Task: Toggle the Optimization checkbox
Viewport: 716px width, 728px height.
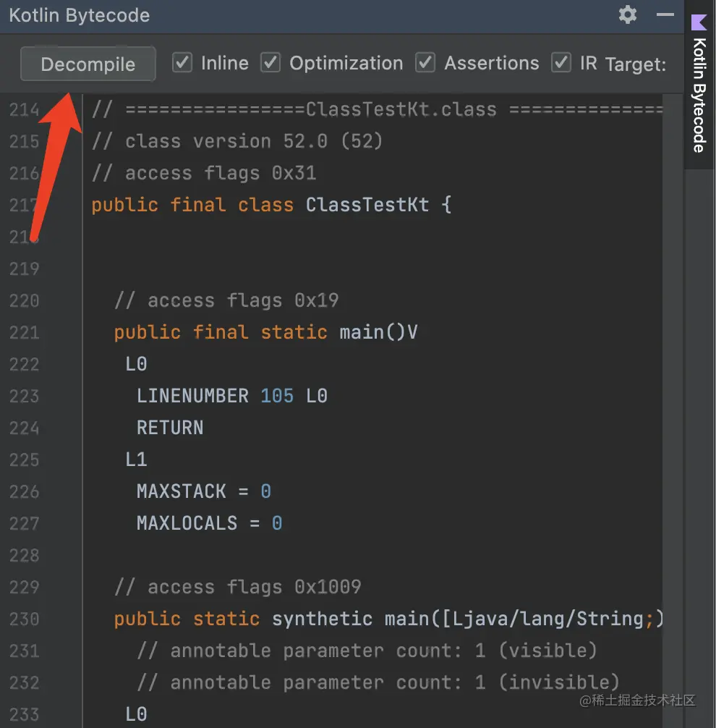Action: pos(270,62)
